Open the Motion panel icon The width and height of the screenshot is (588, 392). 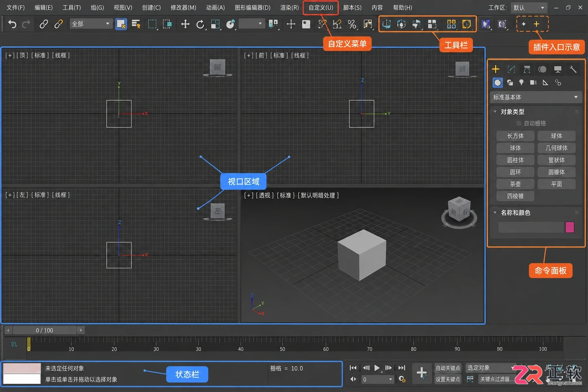click(542, 69)
